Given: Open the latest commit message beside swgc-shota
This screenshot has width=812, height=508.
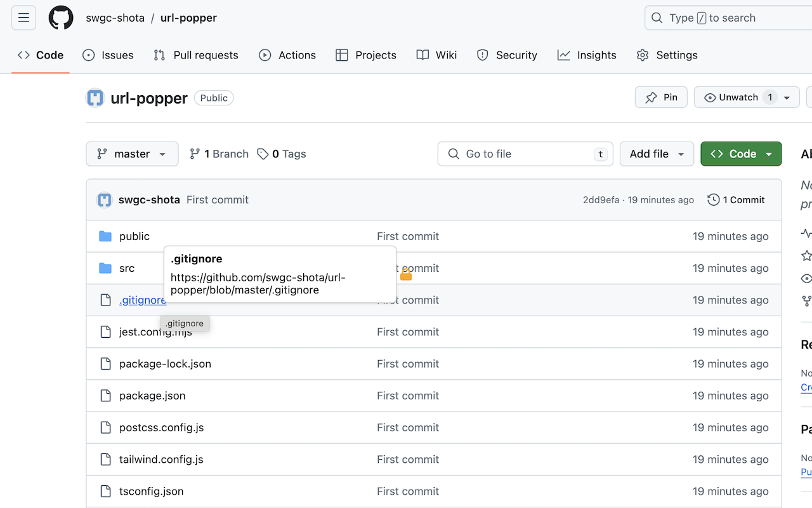Looking at the screenshot, I should 218,200.
